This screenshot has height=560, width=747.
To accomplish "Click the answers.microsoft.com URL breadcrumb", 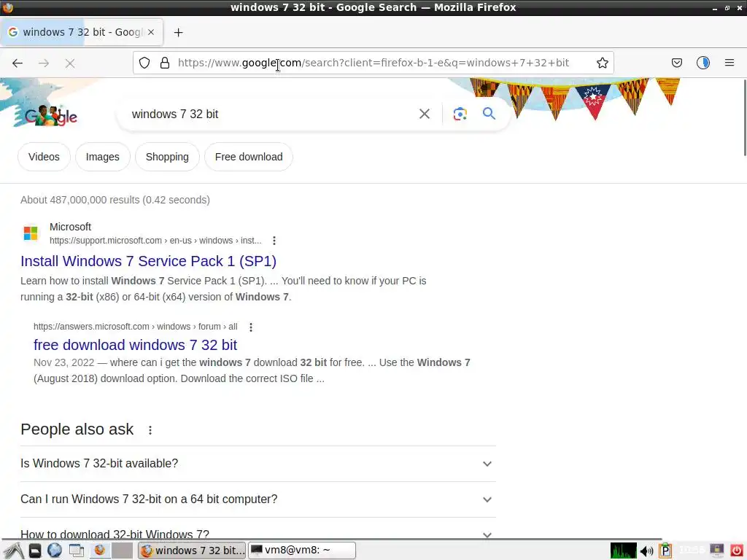I will [x=135, y=327].
